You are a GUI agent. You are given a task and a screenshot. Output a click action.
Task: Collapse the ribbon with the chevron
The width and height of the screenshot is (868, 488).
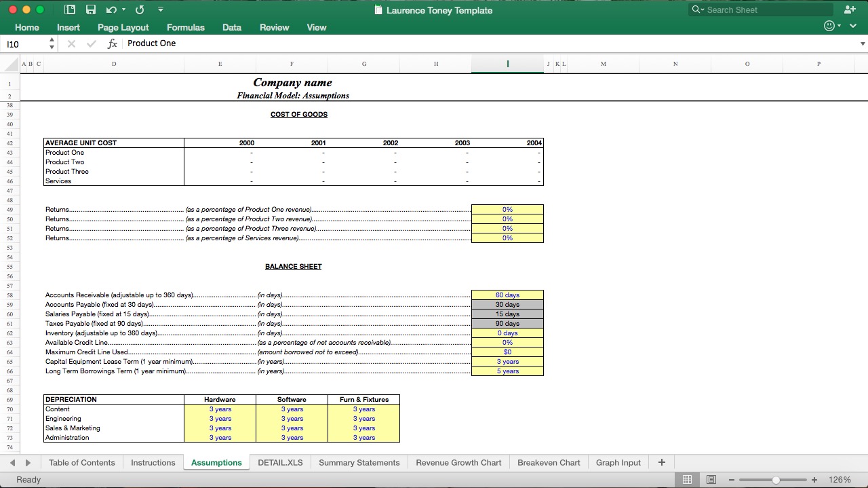pyautogui.click(x=853, y=25)
